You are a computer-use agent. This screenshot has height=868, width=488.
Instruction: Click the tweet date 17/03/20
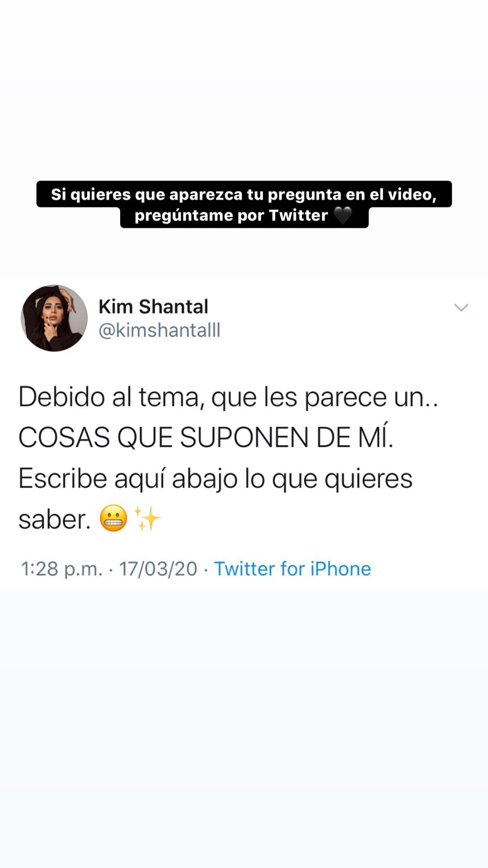pyautogui.click(x=158, y=569)
